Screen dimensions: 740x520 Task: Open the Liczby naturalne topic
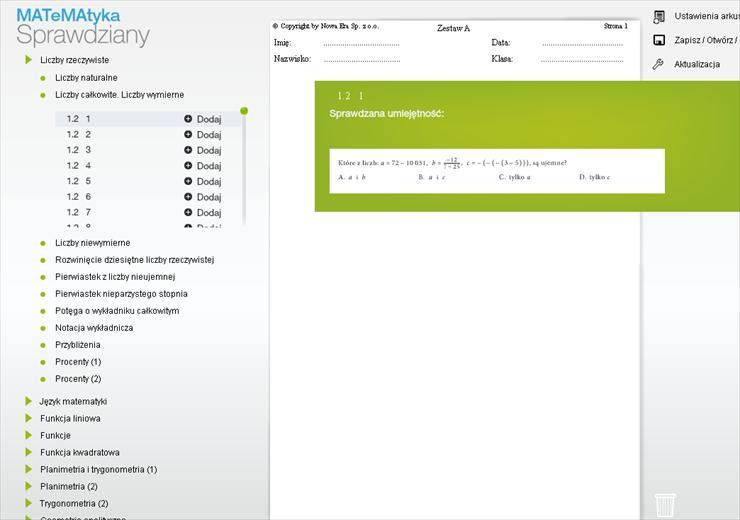[86, 78]
